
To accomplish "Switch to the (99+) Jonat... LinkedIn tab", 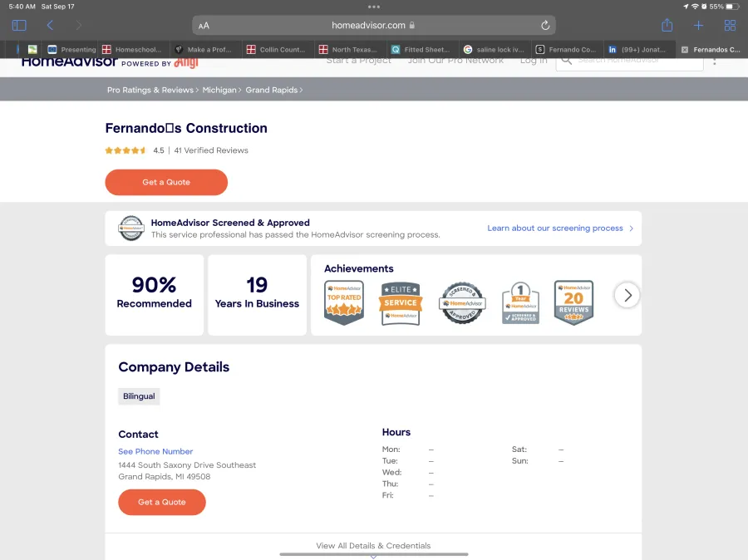I will (638, 50).
